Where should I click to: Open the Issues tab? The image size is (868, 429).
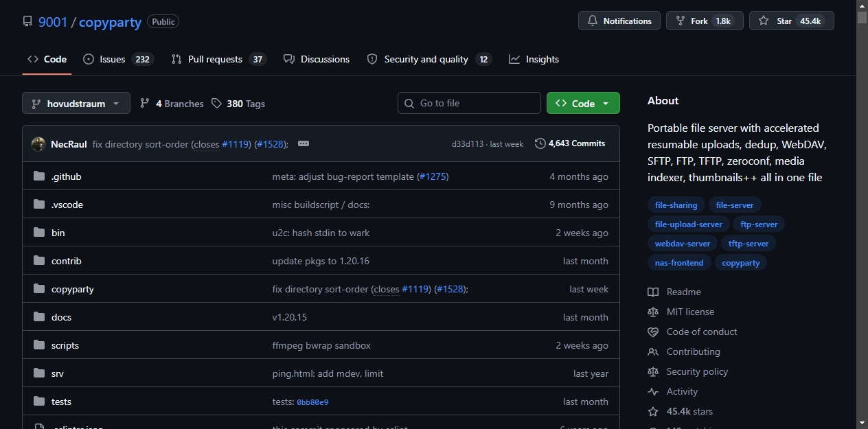click(x=117, y=59)
